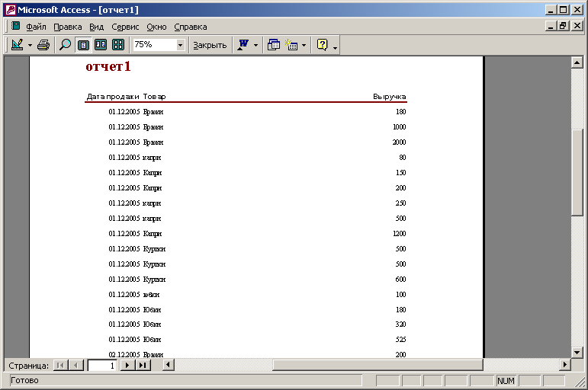Image resolution: width=588 pixels, height=390 pixels.
Task: Click the vertical scrollbar thumb
Action: 577,172
